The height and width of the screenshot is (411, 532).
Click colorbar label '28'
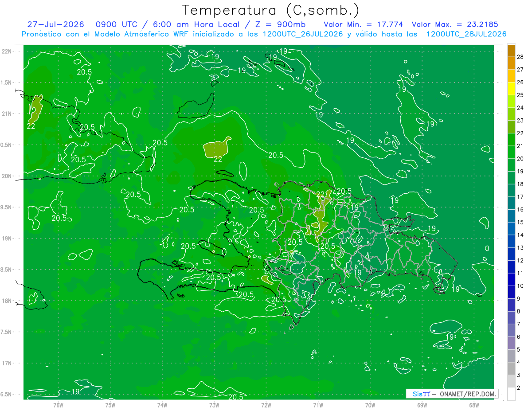point(520,56)
